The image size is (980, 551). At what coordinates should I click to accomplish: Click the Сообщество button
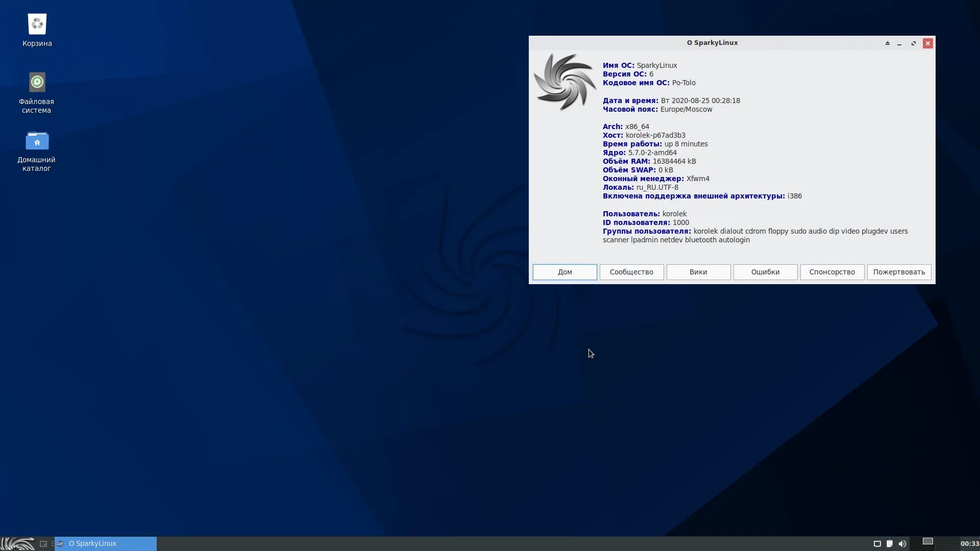tap(631, 272)
